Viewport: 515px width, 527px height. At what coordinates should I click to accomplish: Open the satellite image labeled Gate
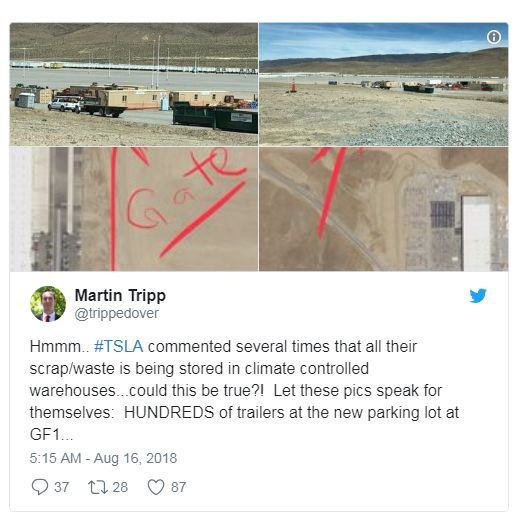point(134,209)
